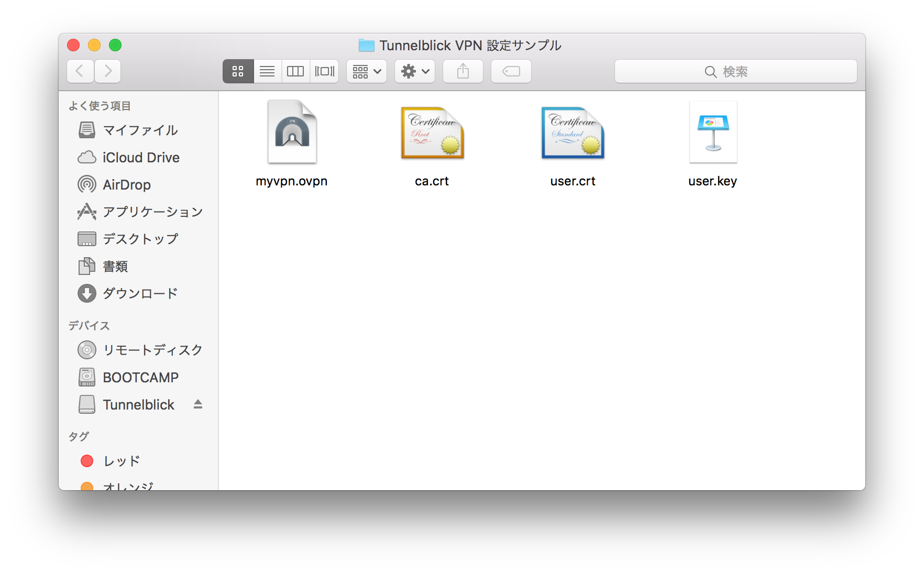Viewport: 924px width, 574px height.
Task: Click the デスクトップ desktop icon
Action: tap(87, 239)
